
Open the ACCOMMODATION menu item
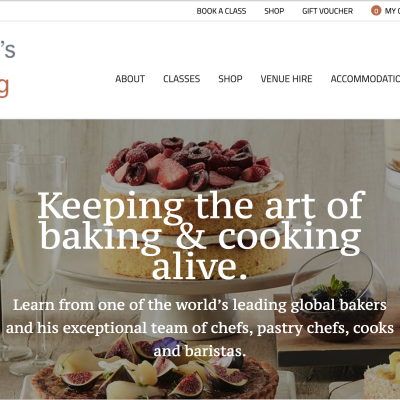pyautogui.click(x=365, y=79)
